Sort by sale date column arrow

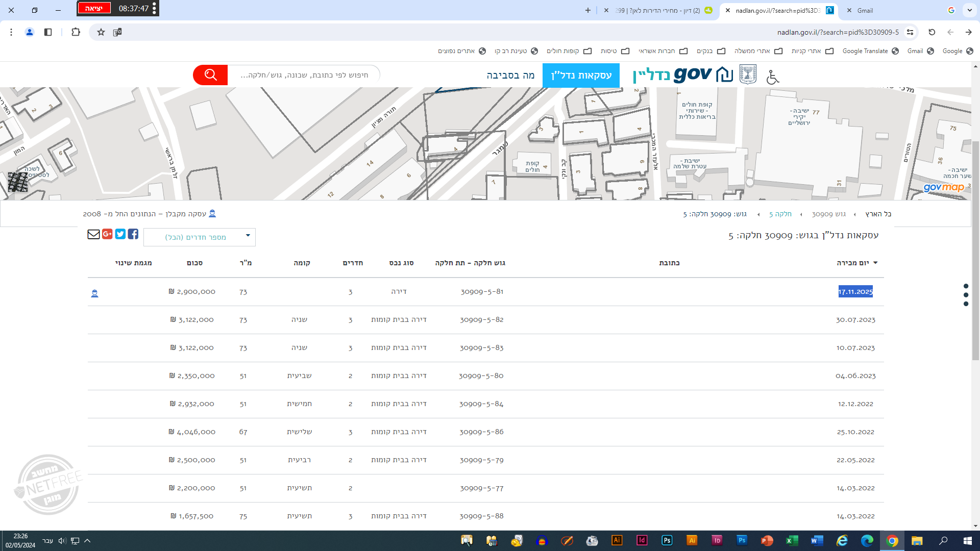[875, 263]
